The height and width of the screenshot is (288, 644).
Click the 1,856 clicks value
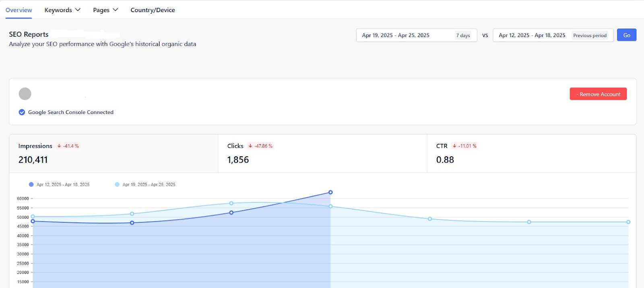click(238, 160)
